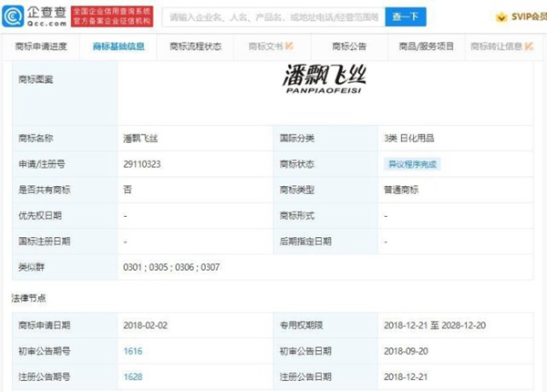Click the 注册公告日期 value 2018-12-21
The width and height of the screenshot is (547, 392).
[406, 377]
